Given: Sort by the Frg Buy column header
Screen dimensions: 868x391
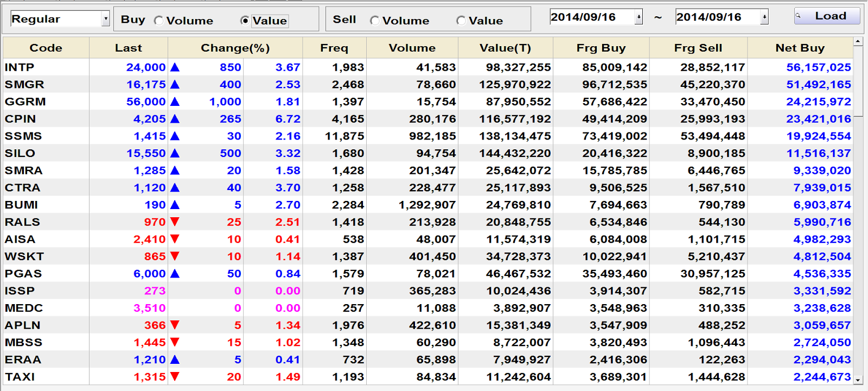Looking at the screenshot, I should [601, 48].
